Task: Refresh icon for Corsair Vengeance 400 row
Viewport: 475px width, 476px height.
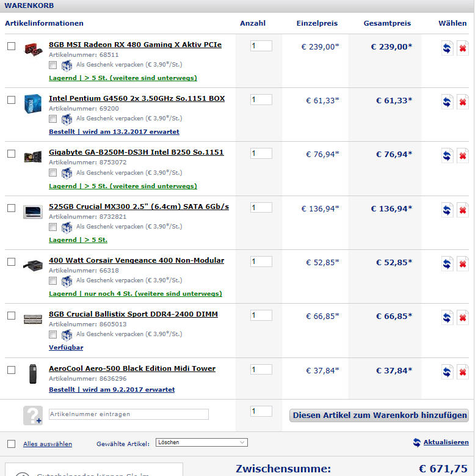Action: (447, 264)
